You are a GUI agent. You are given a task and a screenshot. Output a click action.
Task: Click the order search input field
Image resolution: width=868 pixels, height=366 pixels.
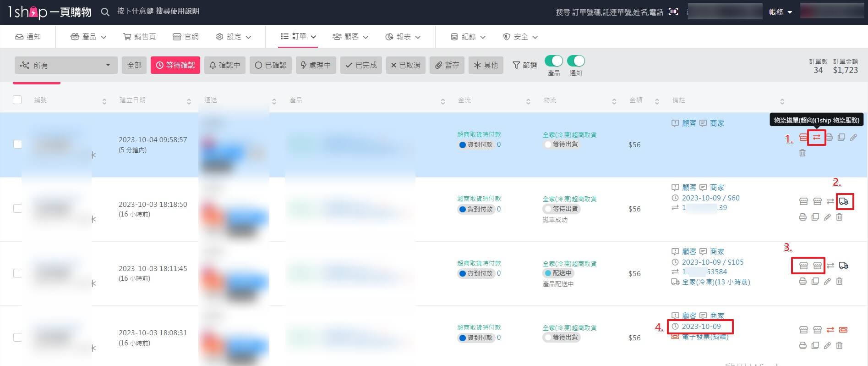coord(609,12)
